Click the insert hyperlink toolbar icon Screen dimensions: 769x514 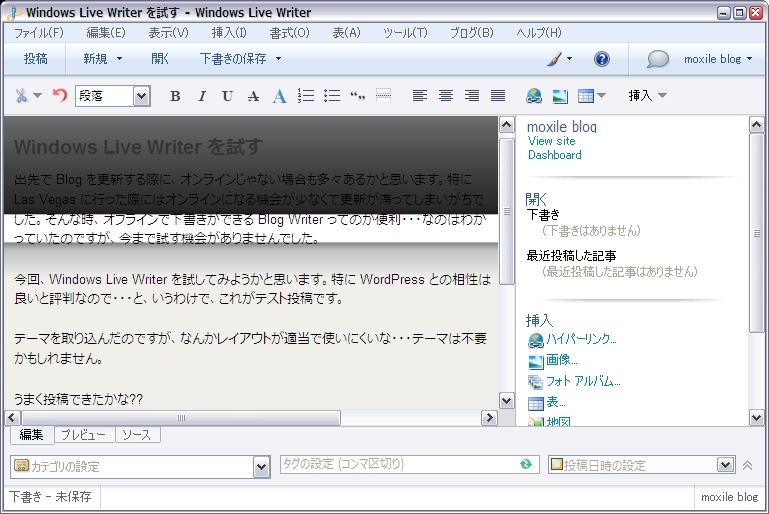pyautogui.click(x=534, y=96)
